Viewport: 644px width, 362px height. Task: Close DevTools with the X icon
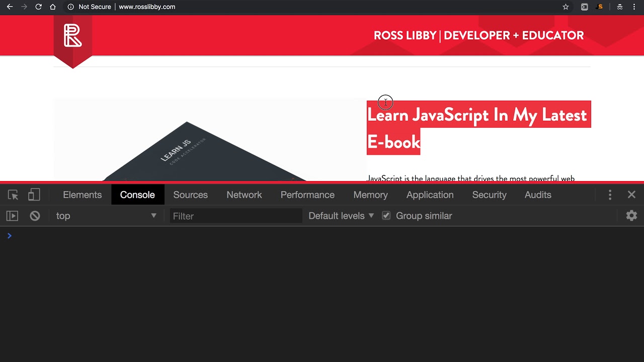point(631,195)
